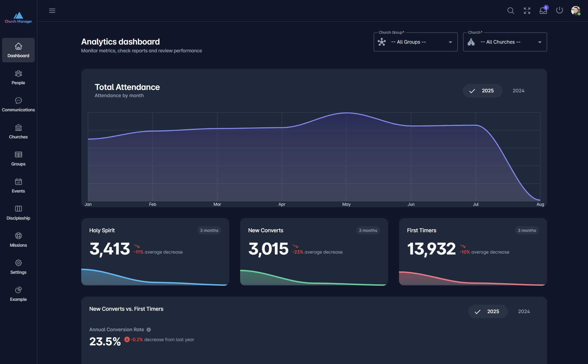Click the First Timers 3 months badge

point(527,230)
